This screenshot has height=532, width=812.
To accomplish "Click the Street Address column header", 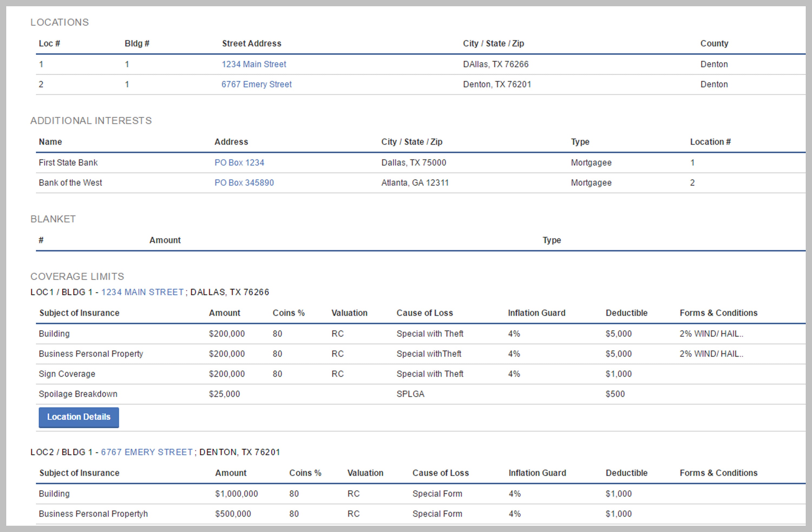I will 251,43.
